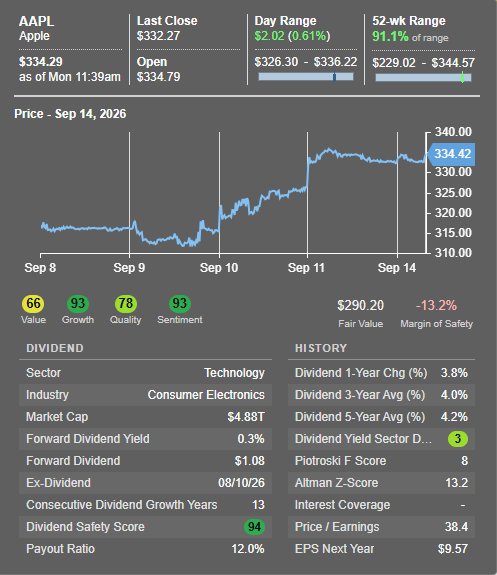Click the Interest Coverage row label

[343, 505]
